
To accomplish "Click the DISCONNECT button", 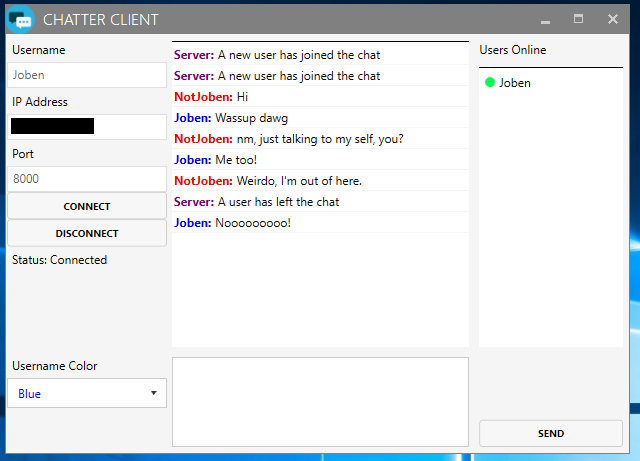I will point(87,233).
